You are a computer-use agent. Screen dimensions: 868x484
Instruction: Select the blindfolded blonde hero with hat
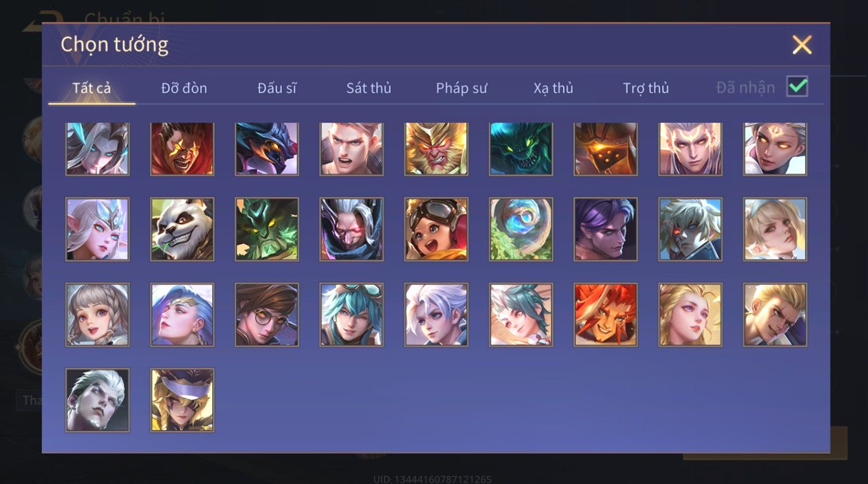pos(182,400)
